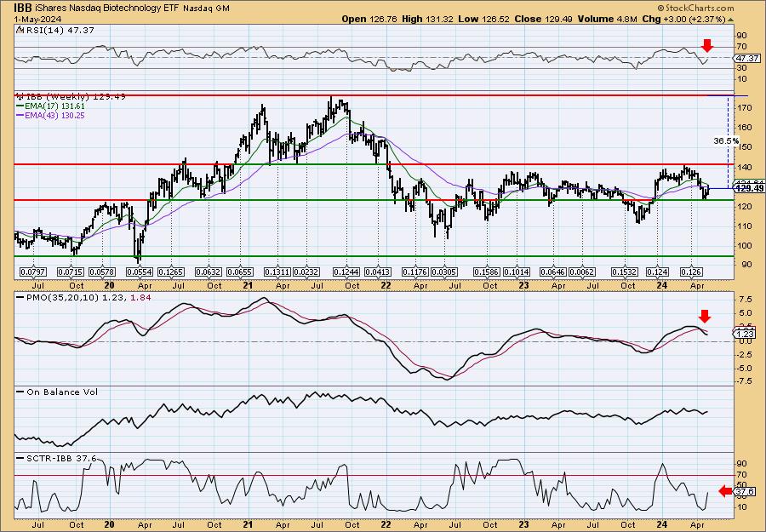Screen dimensions: 766x532
Task: Click the EMA(43) 130.25 legend entry
Action: [51, 115]
